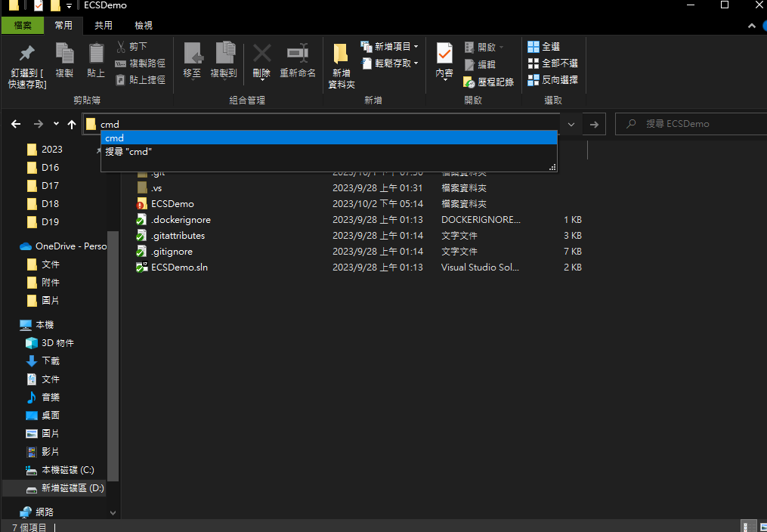Open the Copy to (複製到) command
This screenshot has width=767, height=532.
224,60
